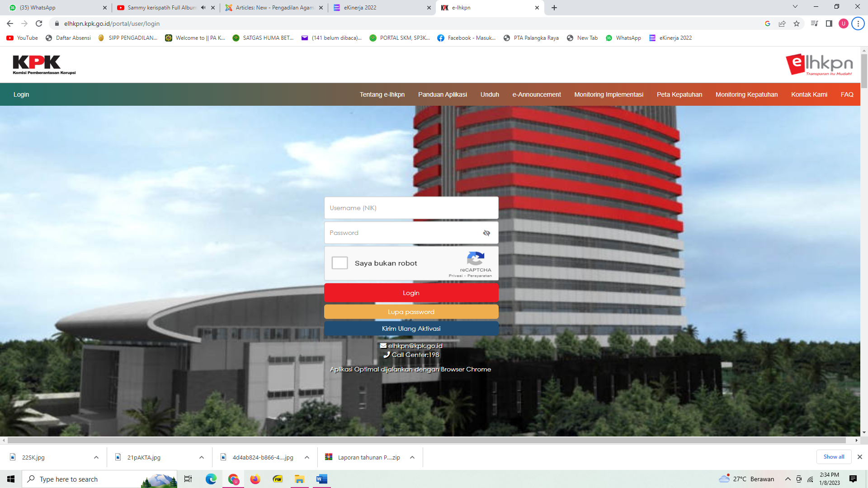The width and height of the screenshot is (868, 488).
Task: Open the YouTube bookmark
Action: (x=22, y=38)
